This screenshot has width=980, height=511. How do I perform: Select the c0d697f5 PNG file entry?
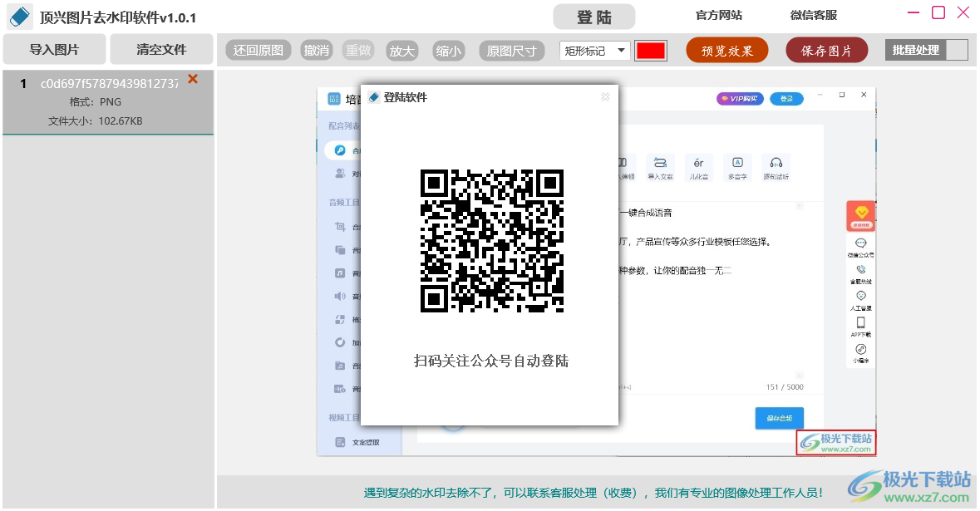[x=108, y=102]
